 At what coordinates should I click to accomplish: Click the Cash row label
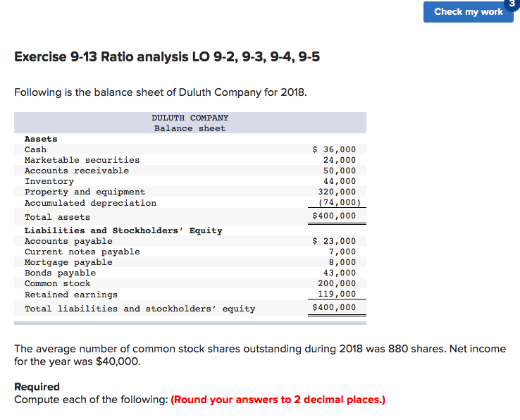tap(35, 149)
